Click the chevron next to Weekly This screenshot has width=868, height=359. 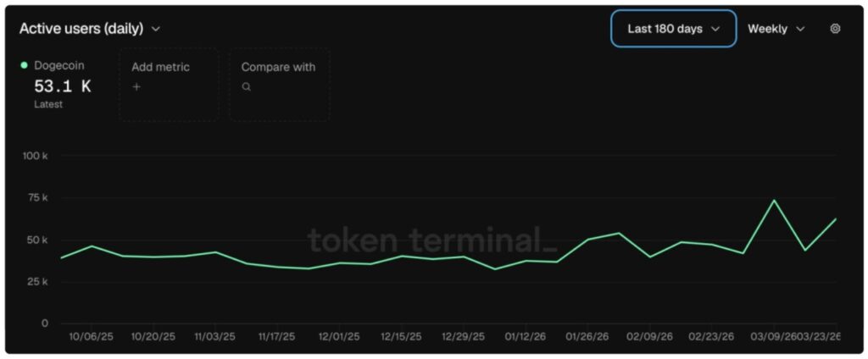click(x=800, y=29)
